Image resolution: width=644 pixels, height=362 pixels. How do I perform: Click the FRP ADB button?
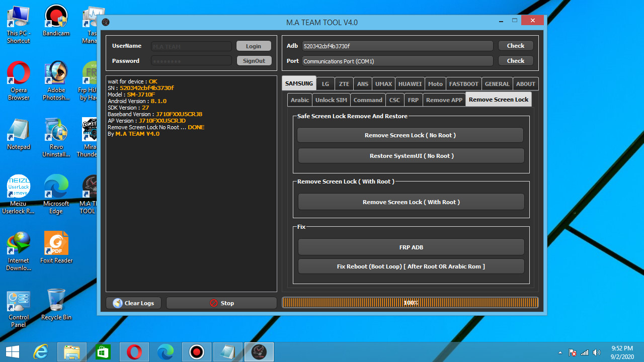tap(411, 247)
